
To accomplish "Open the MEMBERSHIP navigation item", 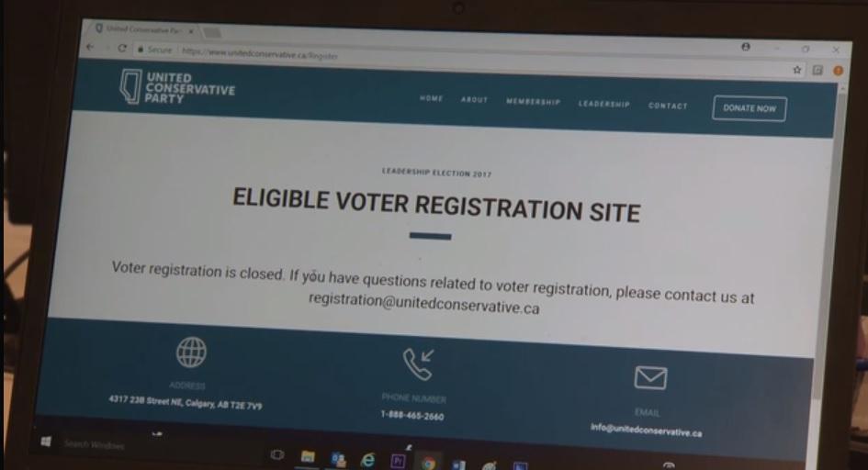I will coord(533,102).
